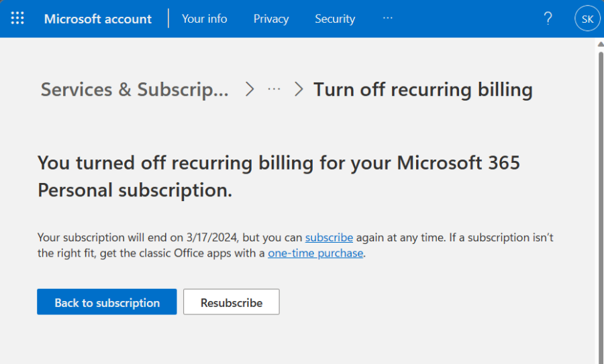Open the SK account avatar
The image size is (604, 364).
point(587,19)
